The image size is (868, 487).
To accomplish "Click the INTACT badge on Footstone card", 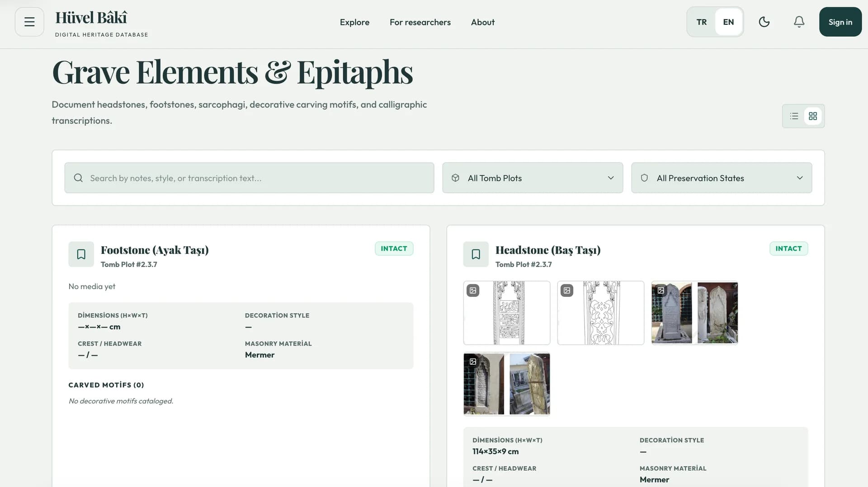I will (x=394, y=248).
